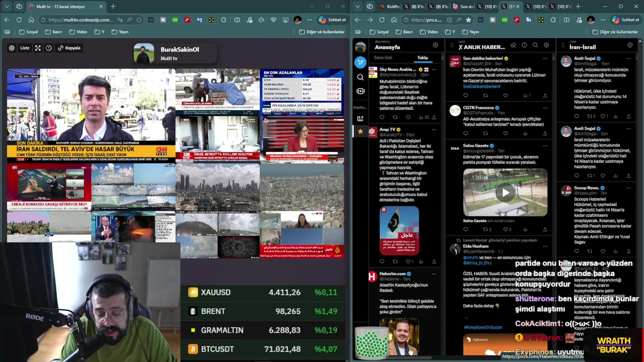Open Sosyal bookmark folder in right window
The height and width of the screenshot is (362, 644).
pyautogui.click(x=378, y=32)
